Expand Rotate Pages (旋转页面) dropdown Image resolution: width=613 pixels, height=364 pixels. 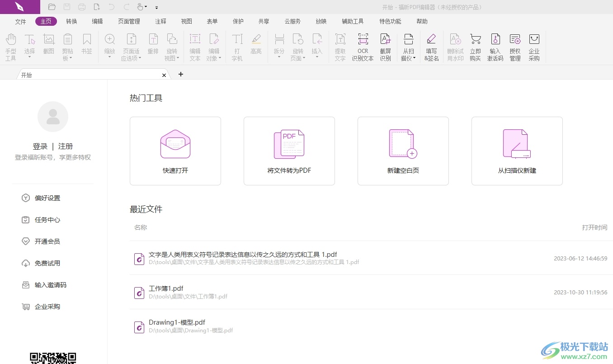(304, 58)
